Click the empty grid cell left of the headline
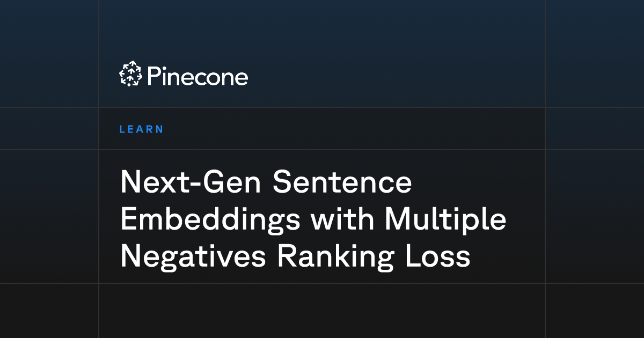The image size is (644, 338). pyautogui.click(x=49, y=216)
